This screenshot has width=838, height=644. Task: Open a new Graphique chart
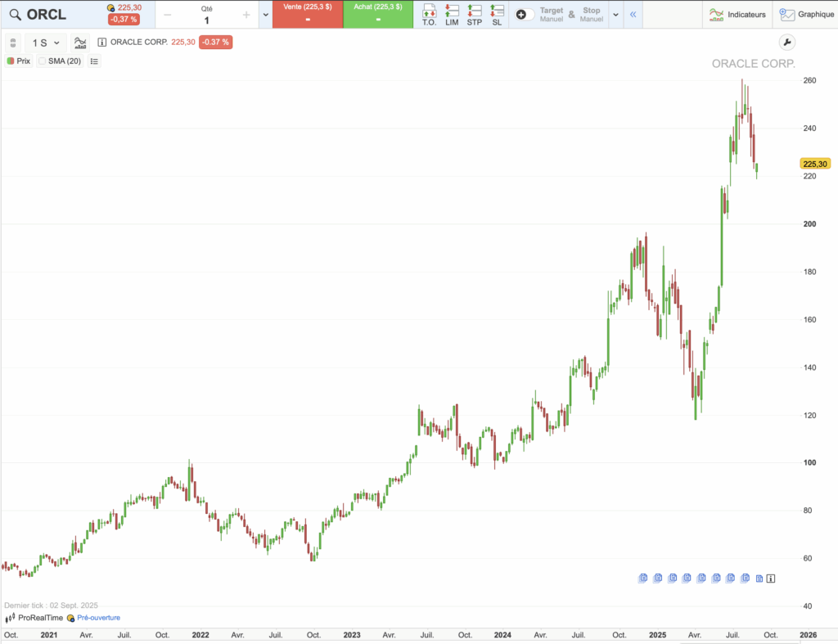pyautogui.click(x=806, y=14)
